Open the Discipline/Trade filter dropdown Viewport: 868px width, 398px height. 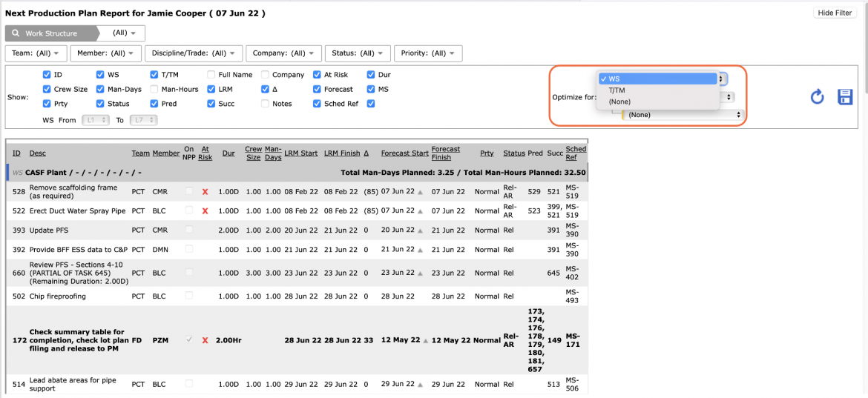pos(194,53)
